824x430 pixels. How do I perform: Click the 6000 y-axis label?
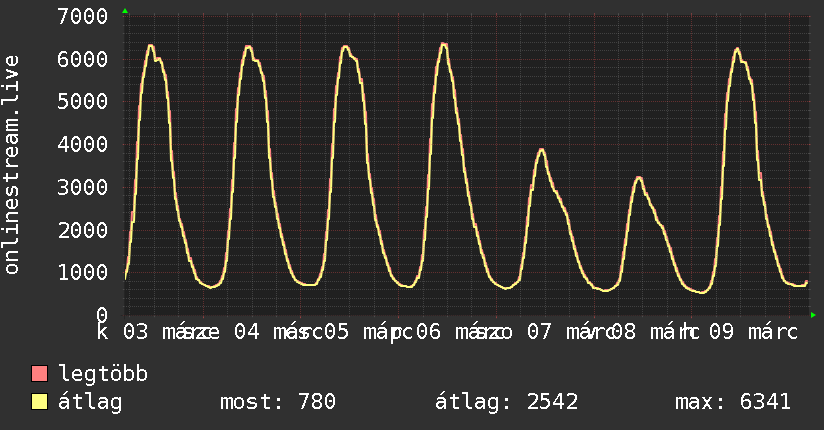click(83, 59)
